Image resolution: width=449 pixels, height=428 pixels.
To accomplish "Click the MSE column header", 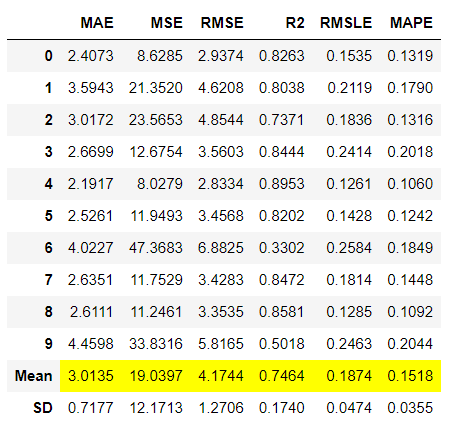I will [x=167, y=23].
